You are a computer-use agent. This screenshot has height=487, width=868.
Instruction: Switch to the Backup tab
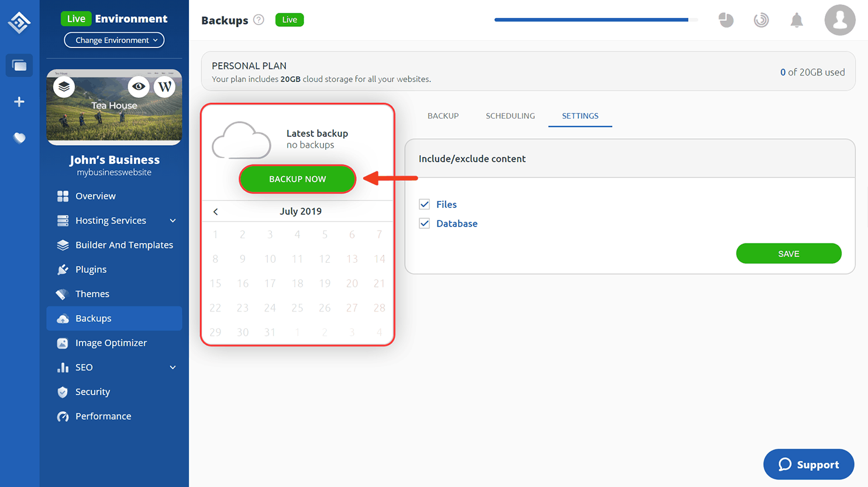pyautogui.click(x=443, y=116)
